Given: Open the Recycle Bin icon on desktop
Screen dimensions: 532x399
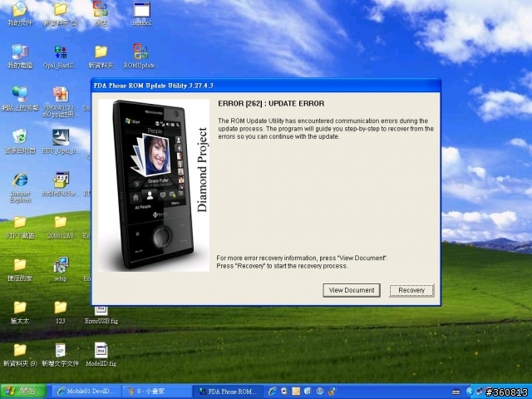Looking at the screenshot, I should click(x=19, y=136).
